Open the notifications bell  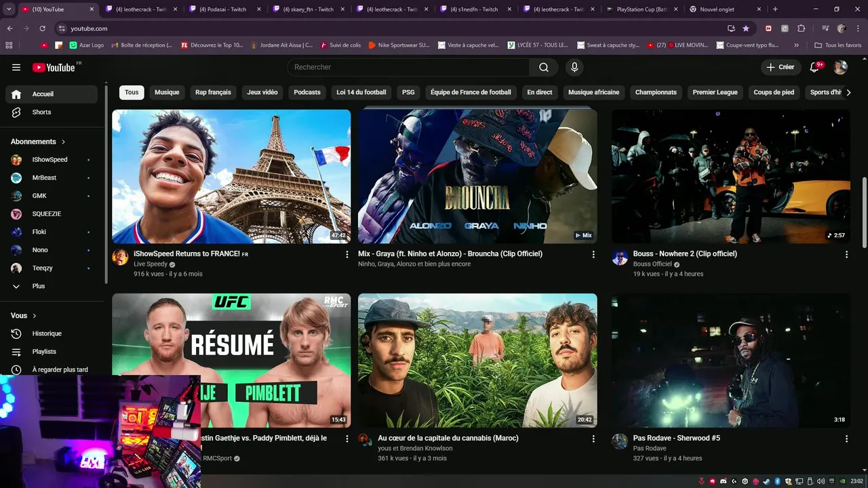[816, 67]
